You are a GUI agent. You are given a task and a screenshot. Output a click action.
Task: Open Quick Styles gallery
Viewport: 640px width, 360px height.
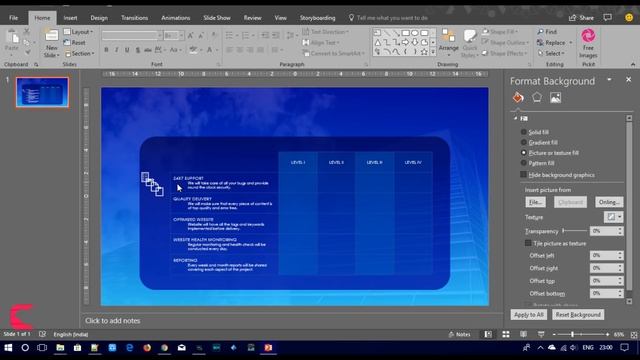(x=469, y=43)
